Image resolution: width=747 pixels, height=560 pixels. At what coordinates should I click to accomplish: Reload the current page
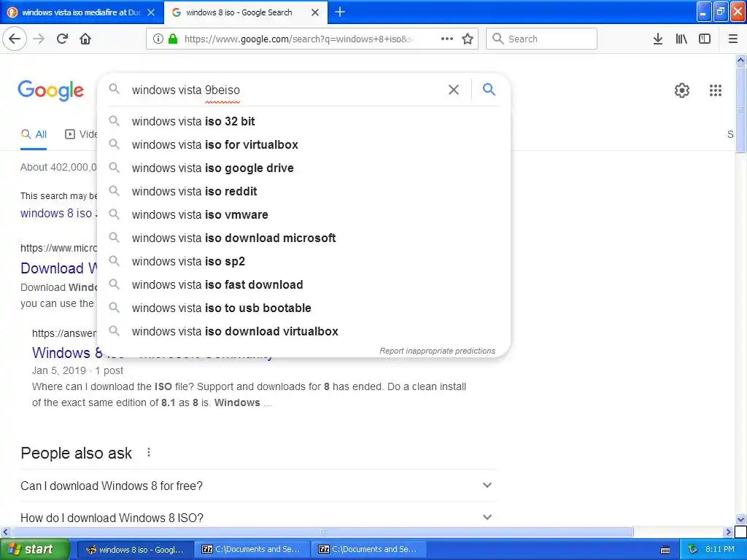coord(62,39)
